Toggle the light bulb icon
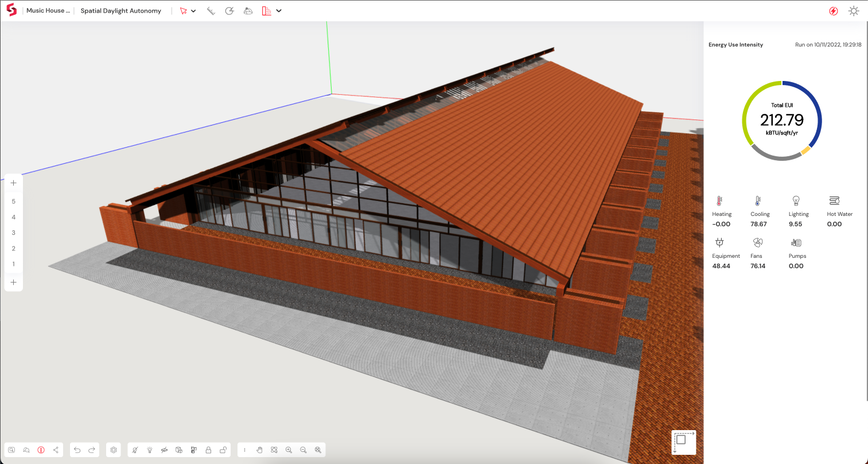The height and width of the screenshot is (464, 868). point(150,450)
